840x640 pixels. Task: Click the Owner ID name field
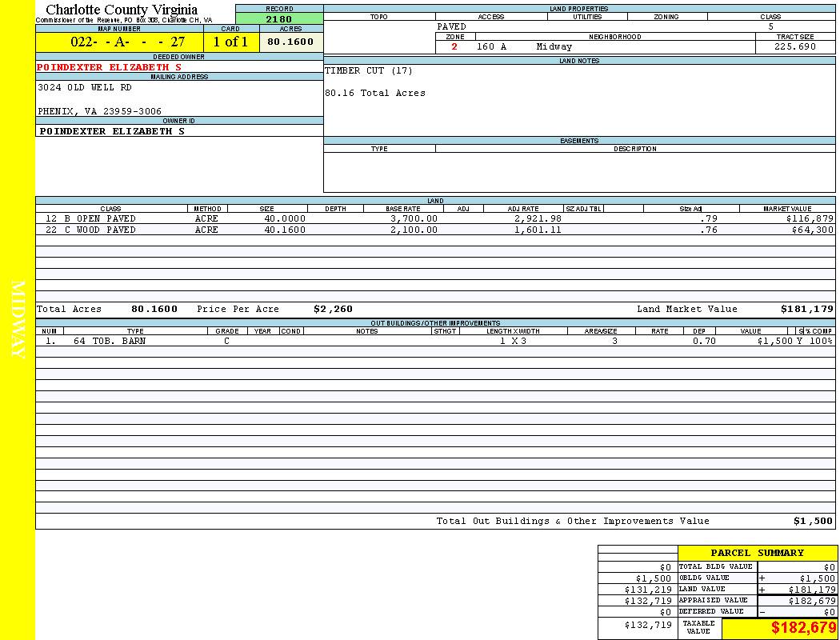[x=112, y=130]
